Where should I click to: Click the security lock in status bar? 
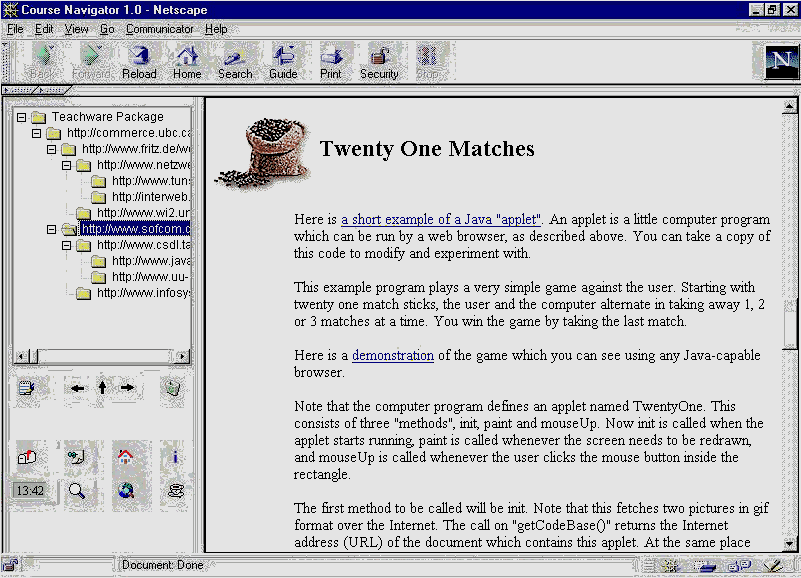click(x=10, y=565)
